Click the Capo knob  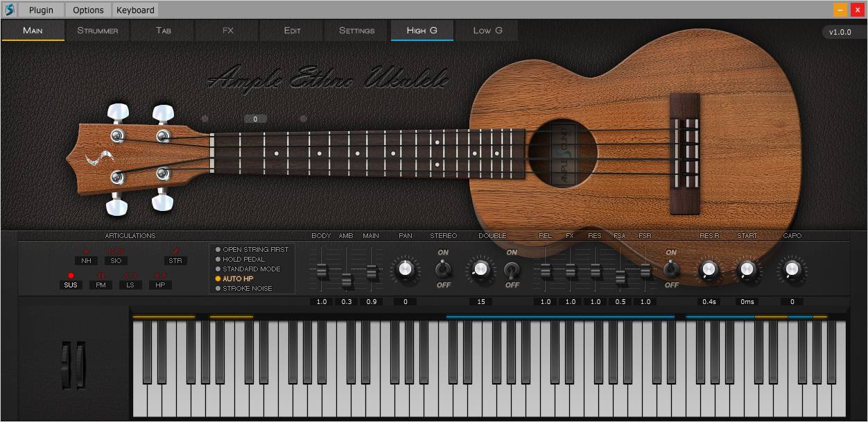pyautogui.click(x=792, y=269)
